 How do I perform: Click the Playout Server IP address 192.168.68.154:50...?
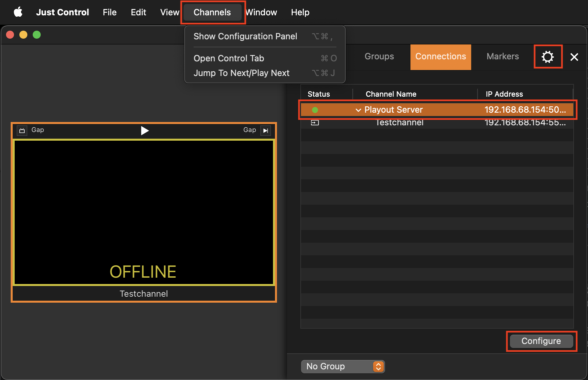pos(525,110)
